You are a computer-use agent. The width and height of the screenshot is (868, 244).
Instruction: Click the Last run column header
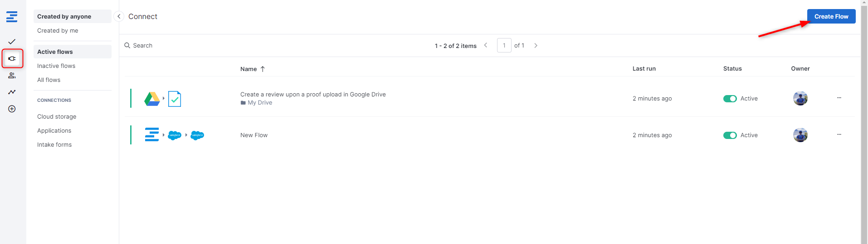pyautogui.click(x=644, y=68)
